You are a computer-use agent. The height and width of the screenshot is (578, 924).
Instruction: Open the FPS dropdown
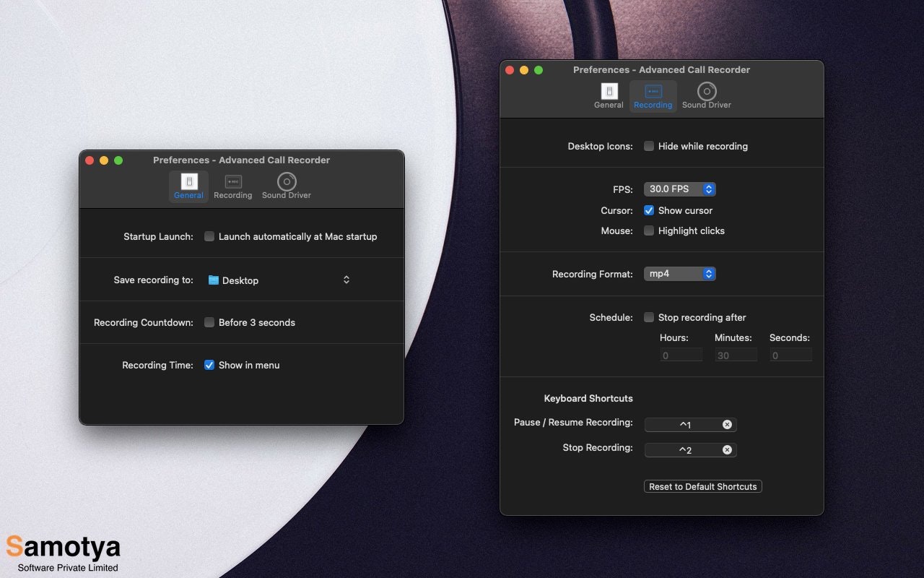(679, 189)
